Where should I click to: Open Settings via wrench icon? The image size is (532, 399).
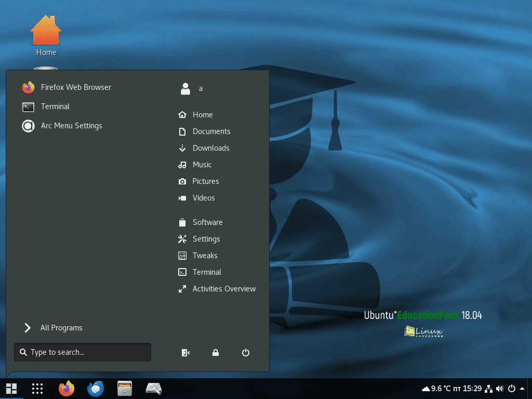pos(182,239)
